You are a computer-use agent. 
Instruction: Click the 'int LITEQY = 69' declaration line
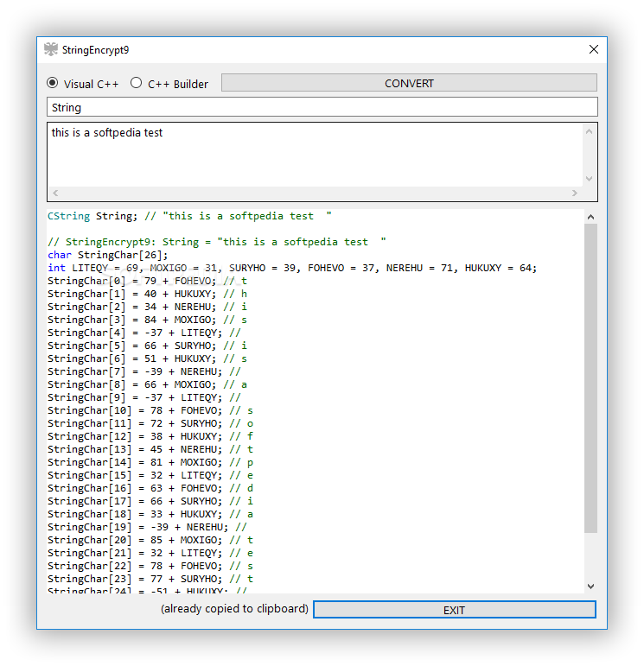pos(292,268)
